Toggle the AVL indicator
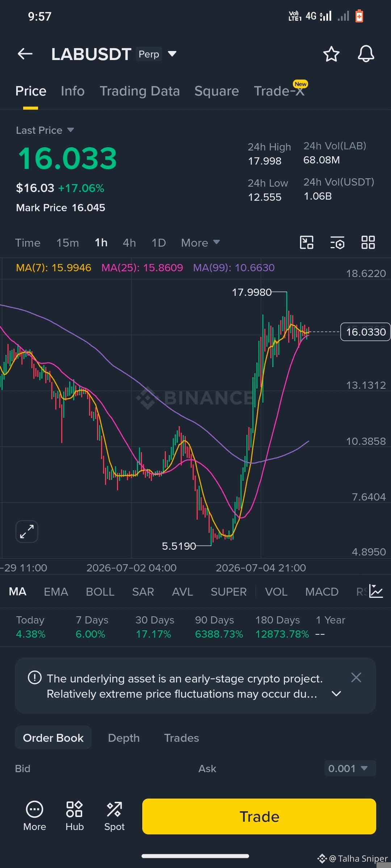 182,592
